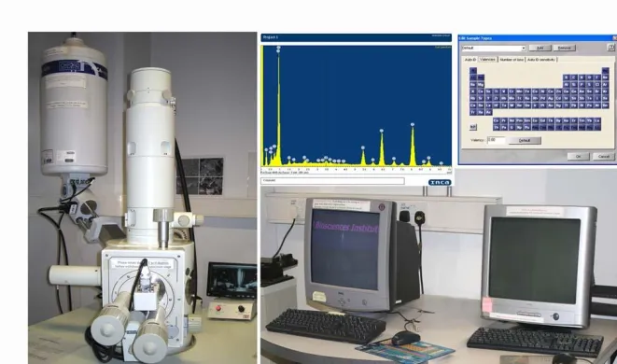
Task: Select Ba in the periodic table
Action: (481, 105)
